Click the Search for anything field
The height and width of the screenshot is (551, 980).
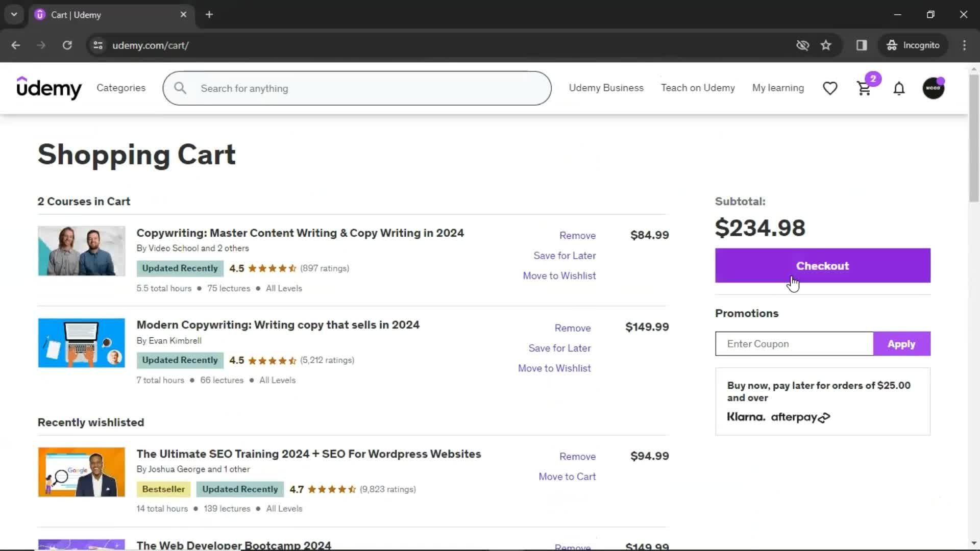click(357, 88)
